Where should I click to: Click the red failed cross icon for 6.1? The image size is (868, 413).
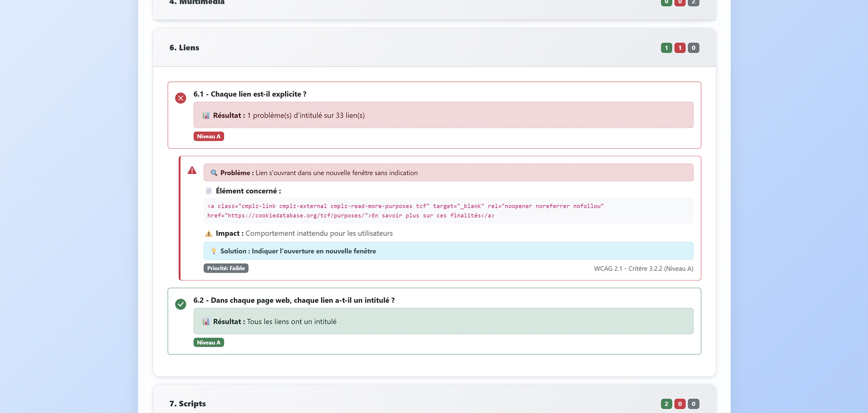[x=180, y=98]
